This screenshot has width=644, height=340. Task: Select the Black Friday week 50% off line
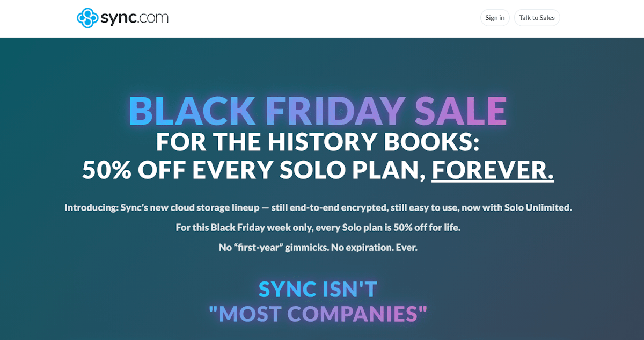(x=318, y=227)
